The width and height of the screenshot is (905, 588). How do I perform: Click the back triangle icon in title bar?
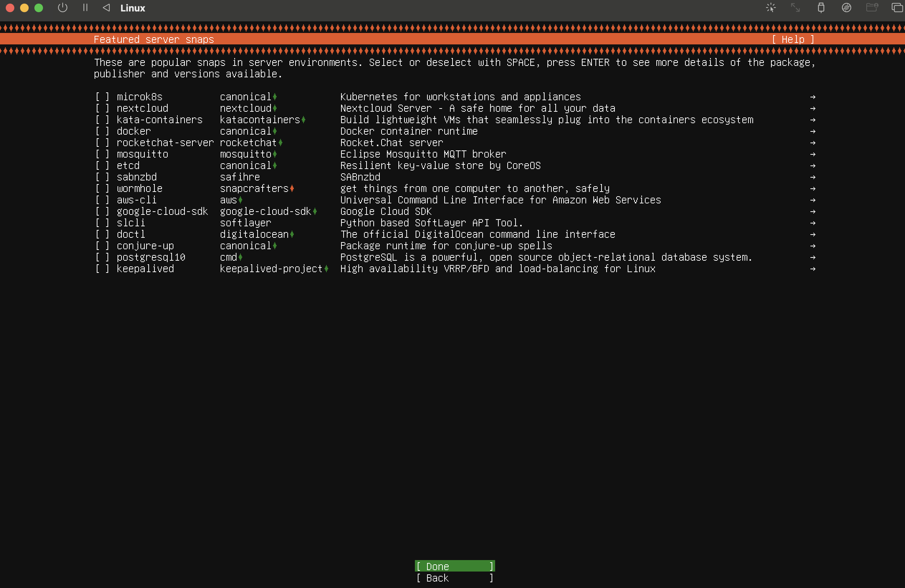coord(106,8)
